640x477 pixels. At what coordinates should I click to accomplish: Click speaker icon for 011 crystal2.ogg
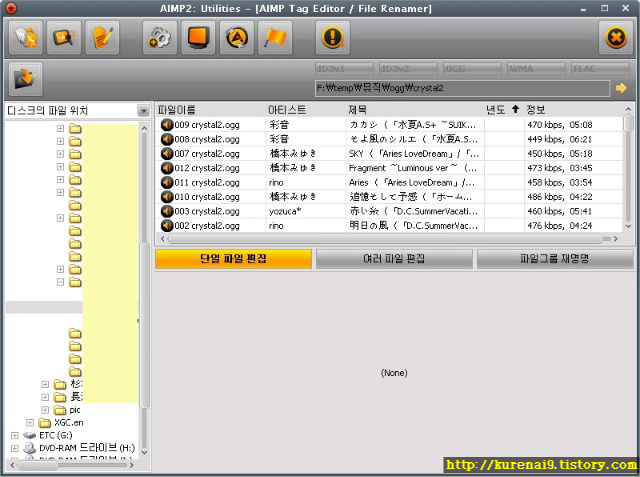167,182
